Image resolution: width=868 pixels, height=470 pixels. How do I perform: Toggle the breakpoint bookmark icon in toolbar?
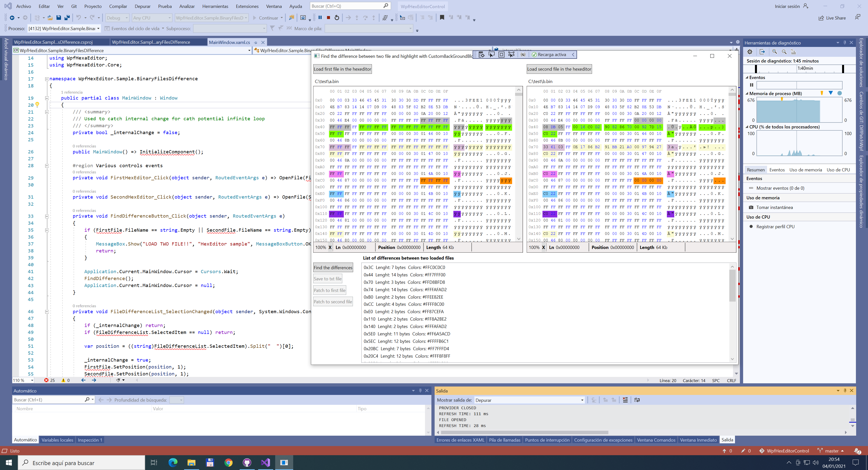tap(442, 18)
